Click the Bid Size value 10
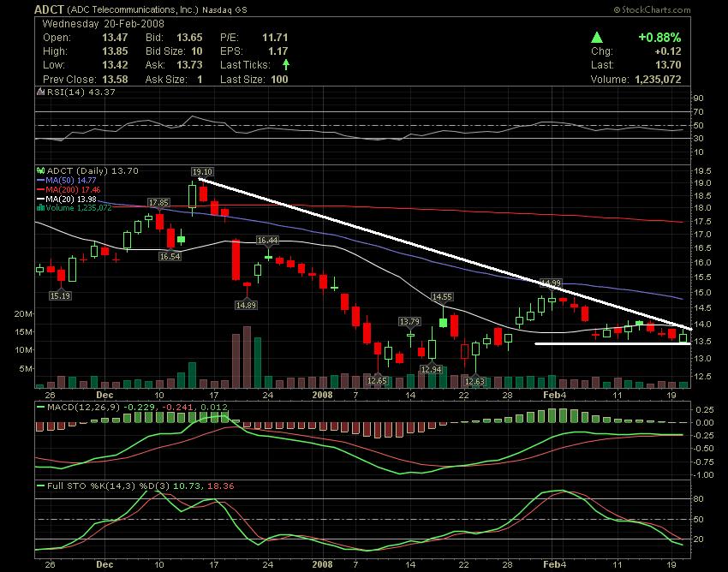Viewport: 728px width, 572px height. pos(197,51)
